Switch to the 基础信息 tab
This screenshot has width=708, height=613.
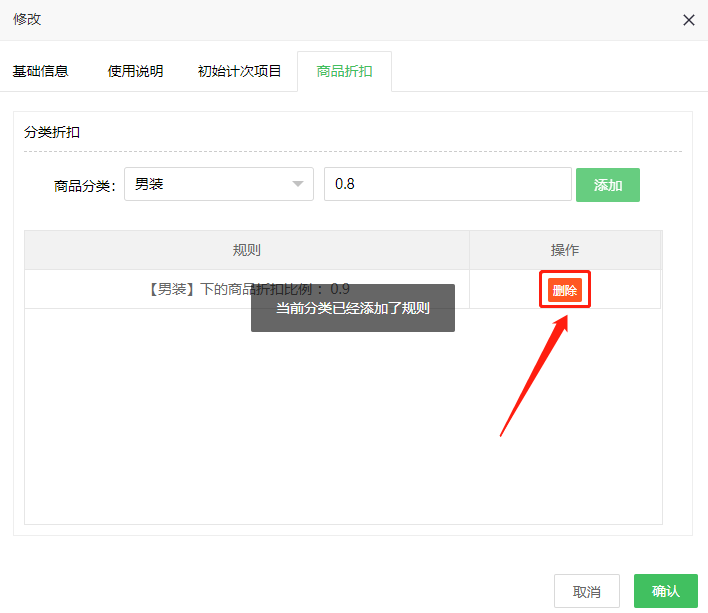pyautogui.click(x=40, y=71)
